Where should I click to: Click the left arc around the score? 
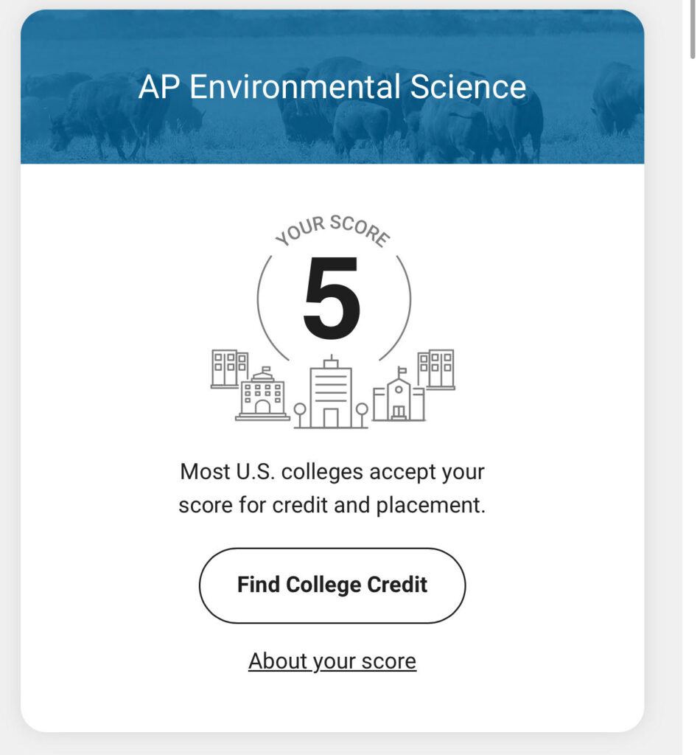coord(272,308)
